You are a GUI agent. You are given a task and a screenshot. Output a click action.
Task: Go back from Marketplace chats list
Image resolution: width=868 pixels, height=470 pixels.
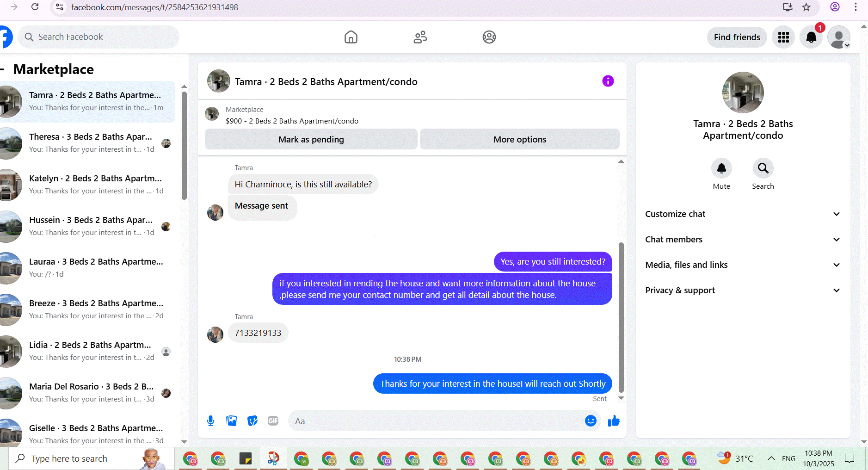[2, 69]
